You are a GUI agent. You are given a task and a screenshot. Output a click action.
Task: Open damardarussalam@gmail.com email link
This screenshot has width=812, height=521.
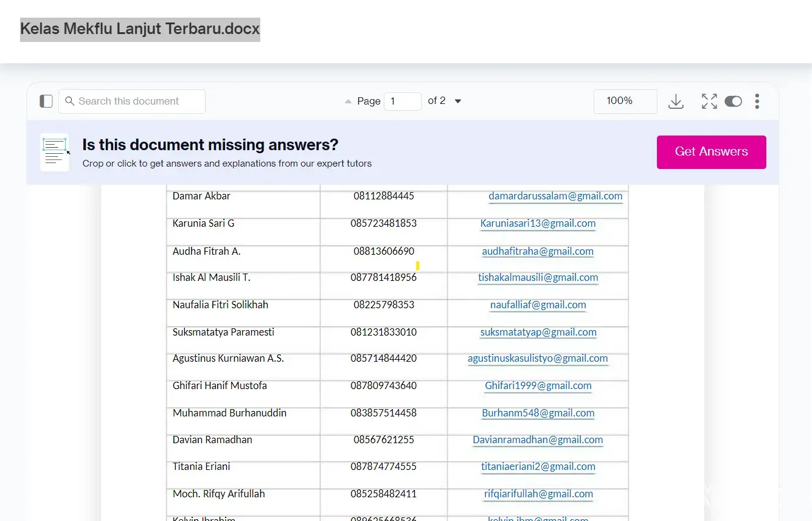tap(555, 196)
